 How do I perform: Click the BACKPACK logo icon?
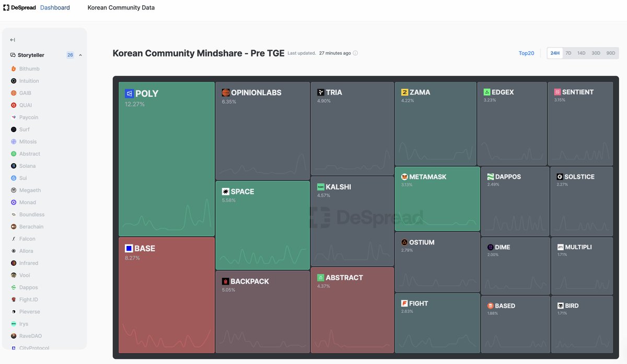[x=225, y=281]
